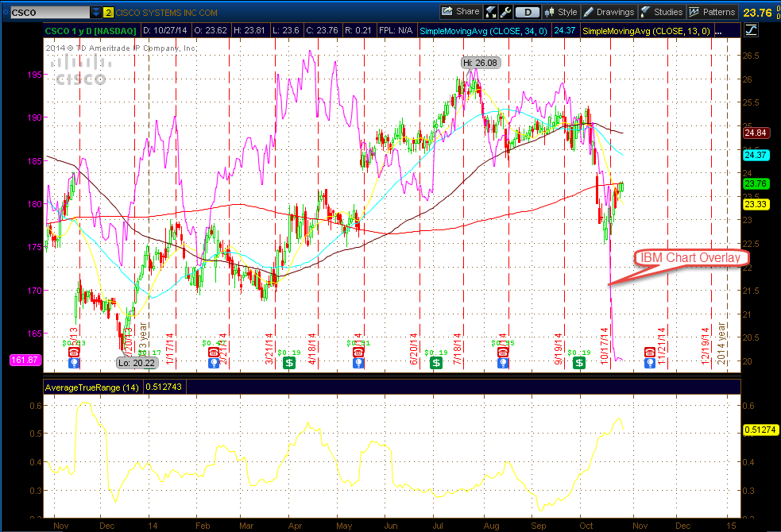Click the green dividend icon in late March
The image size is (781, 532).
(289, 363)
